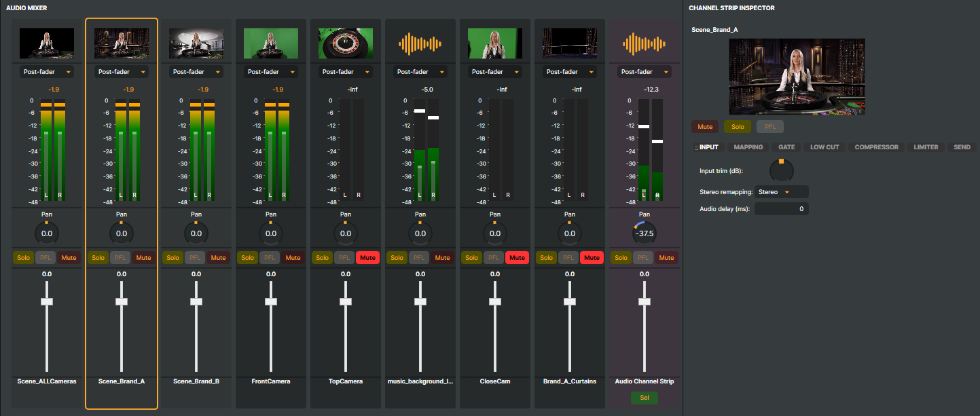This screenshot has height=416, width=980.
Task: Enable PFL on music_background channel
Action: coord(420,258)
